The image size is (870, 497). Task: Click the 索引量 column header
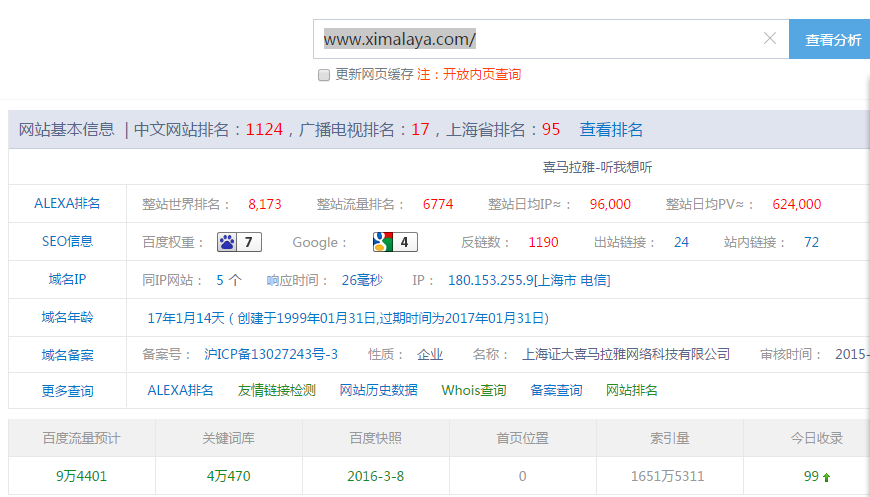[670, 438]
